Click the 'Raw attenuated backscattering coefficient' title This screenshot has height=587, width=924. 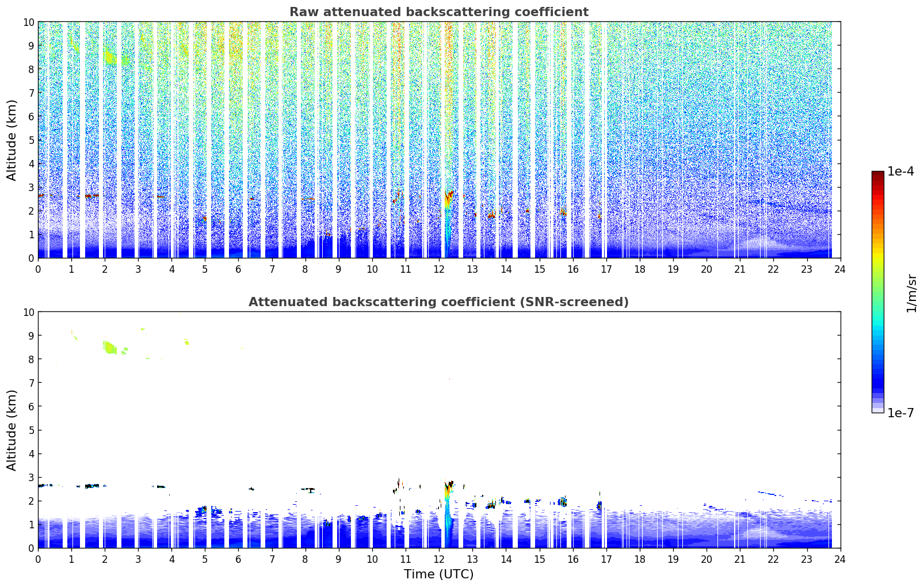tap(438, 12)
